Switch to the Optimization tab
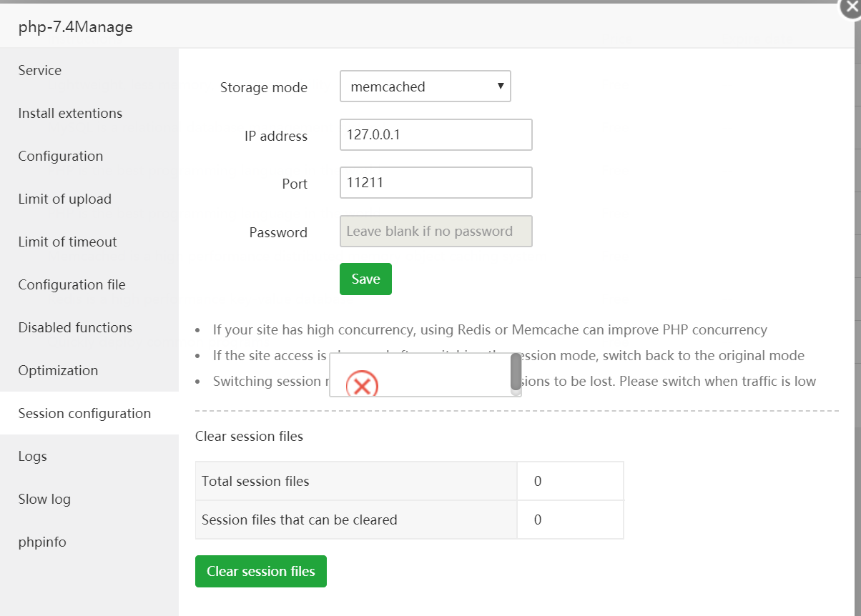Image resolution: width=861 pixels, height=616 pixels. tap(59, 370)
